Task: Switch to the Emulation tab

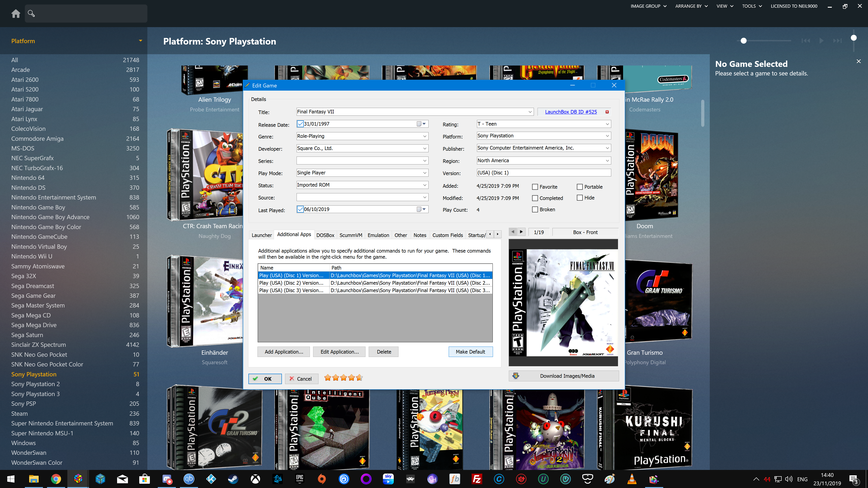Action: pyautogui.click(x=378, y=235)
